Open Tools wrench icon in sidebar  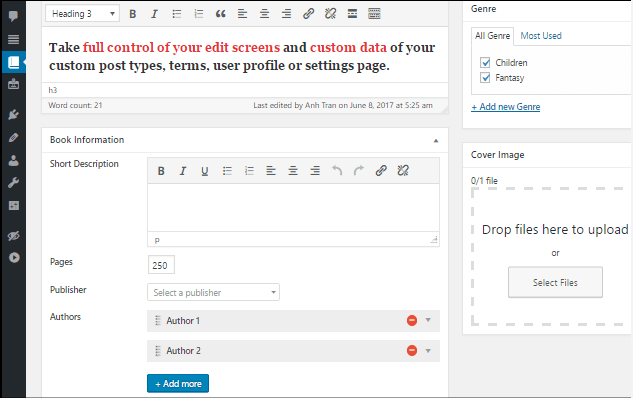(13, 183)
